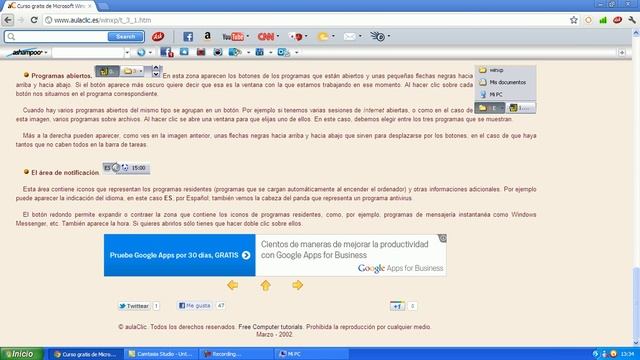Switch to Recording taskbar button

236,354
